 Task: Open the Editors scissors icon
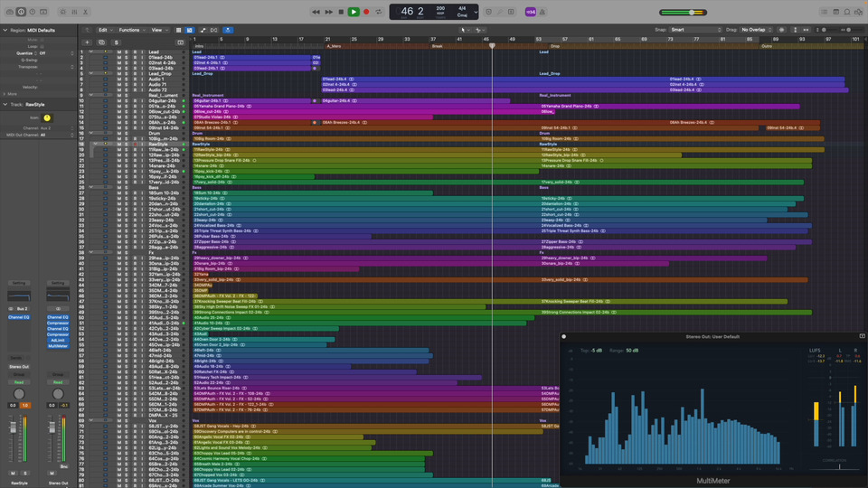(85, 12)
